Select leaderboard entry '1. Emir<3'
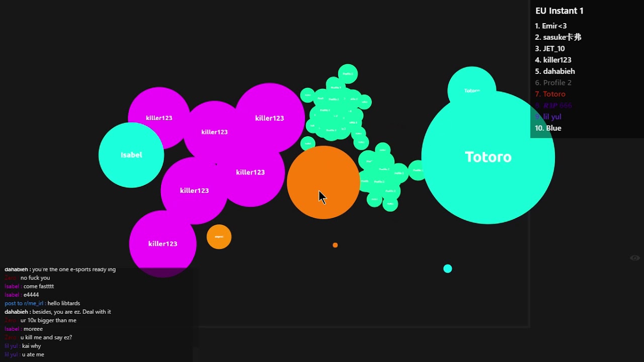Image resolution: width=644 pixels, height=362 pixels. [550, 26]
